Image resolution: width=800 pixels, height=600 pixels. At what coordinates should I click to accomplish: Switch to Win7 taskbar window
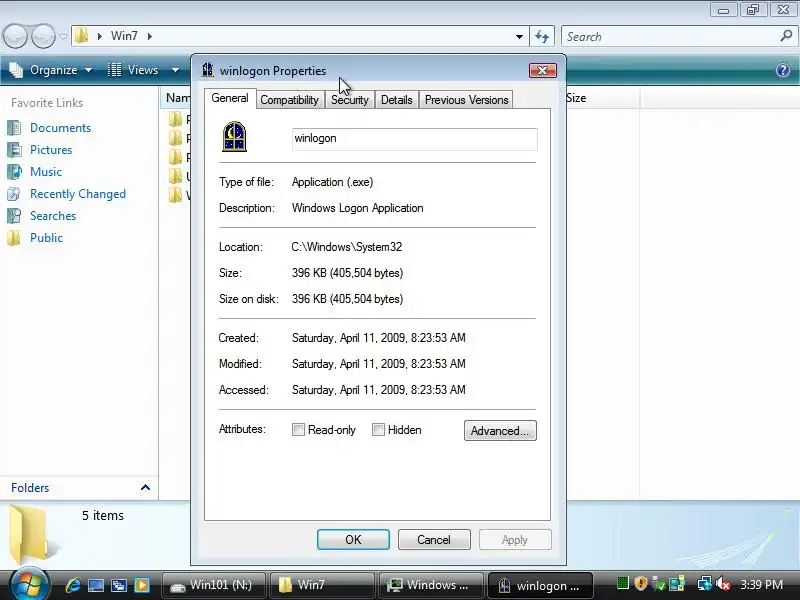pyautogui.click(x=322, y=585)
